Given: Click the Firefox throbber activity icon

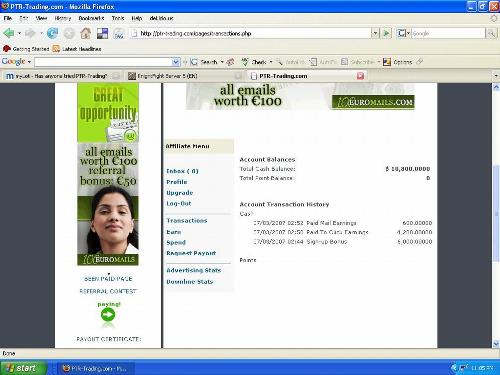Looking at the screenshot, I should coord(494,18).
